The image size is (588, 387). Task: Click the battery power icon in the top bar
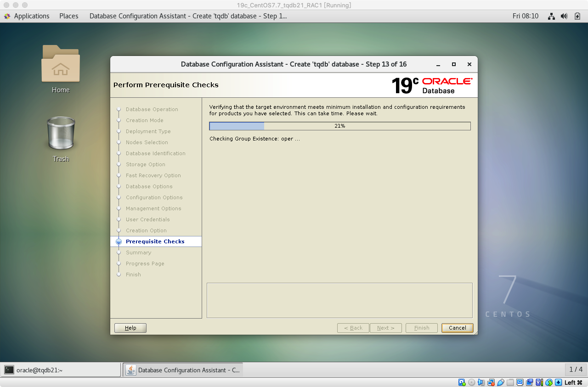point(578,16)
